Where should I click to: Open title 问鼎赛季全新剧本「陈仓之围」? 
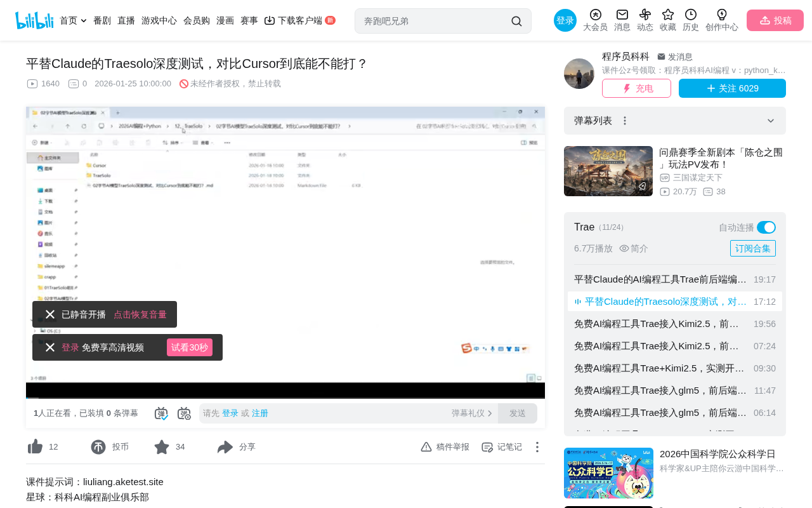[x=721, y=158]
